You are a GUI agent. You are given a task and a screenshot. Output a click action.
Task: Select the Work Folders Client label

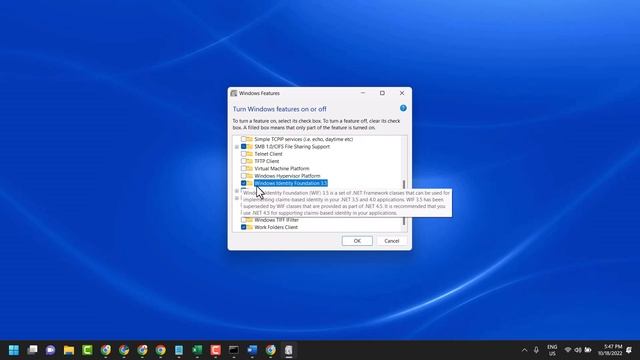276,227
